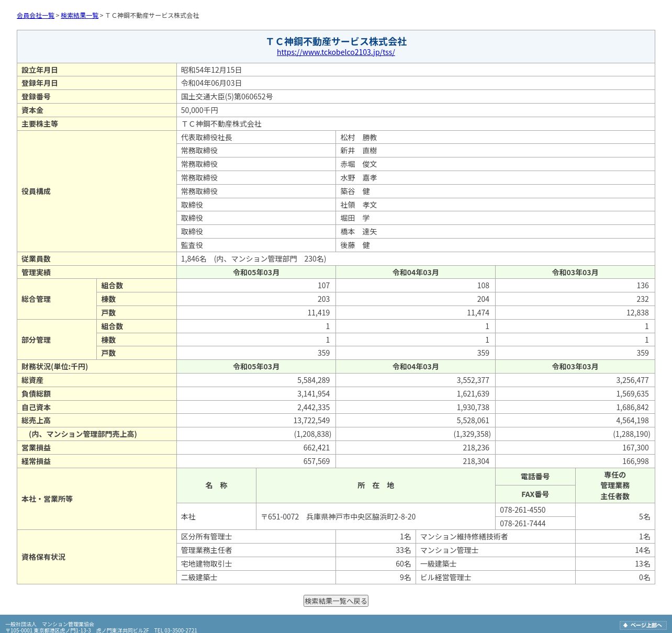Viewport: 672px width, 633px height.
Task: Select total assets value 5,584,289
Action: 313,380
